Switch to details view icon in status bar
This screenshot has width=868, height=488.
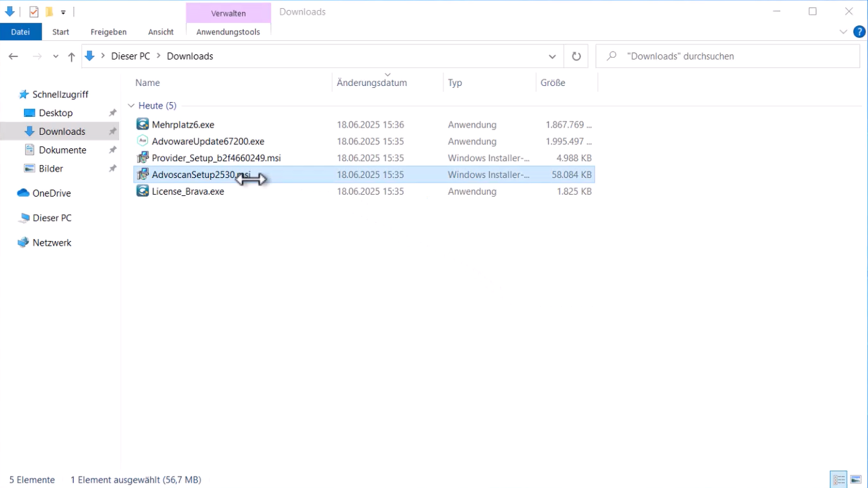click(838, 479)
